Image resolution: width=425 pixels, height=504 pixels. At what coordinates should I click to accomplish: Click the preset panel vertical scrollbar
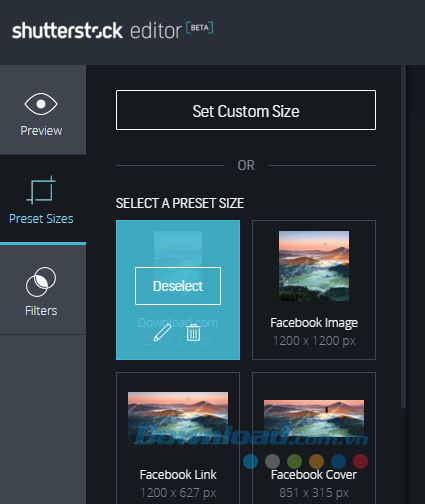tap(403, 236)
